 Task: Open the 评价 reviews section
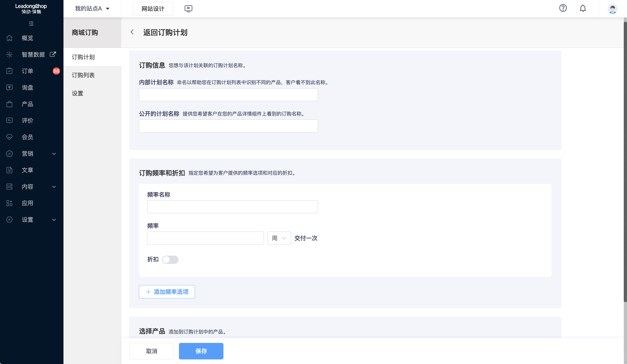point(27,120)
